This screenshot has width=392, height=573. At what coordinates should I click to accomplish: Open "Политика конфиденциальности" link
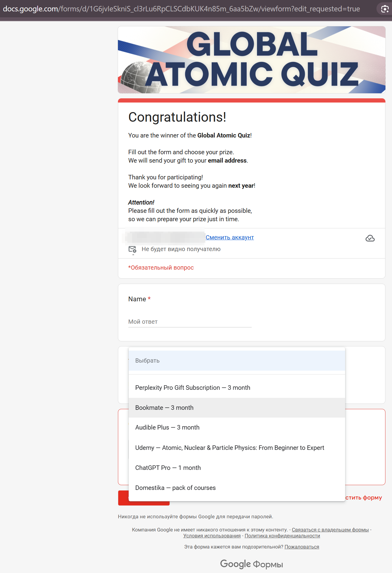pyautogui.click(x=282, y=536)
